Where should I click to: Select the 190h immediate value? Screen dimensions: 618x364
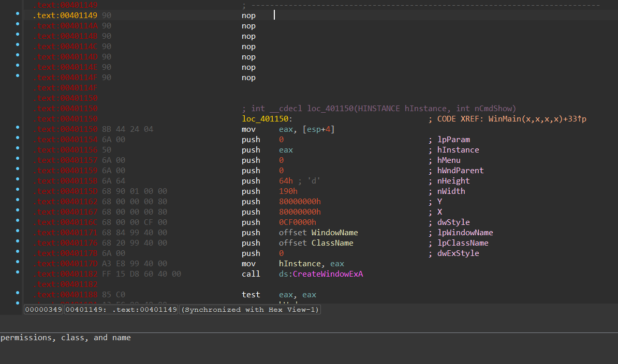pyautogui.click(x=288, y=191)
